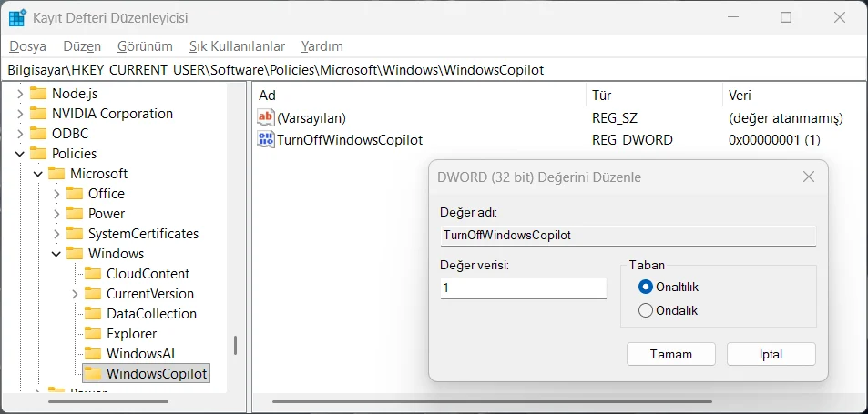
Task: Collapse the Policies key
Action: (20, 154)
